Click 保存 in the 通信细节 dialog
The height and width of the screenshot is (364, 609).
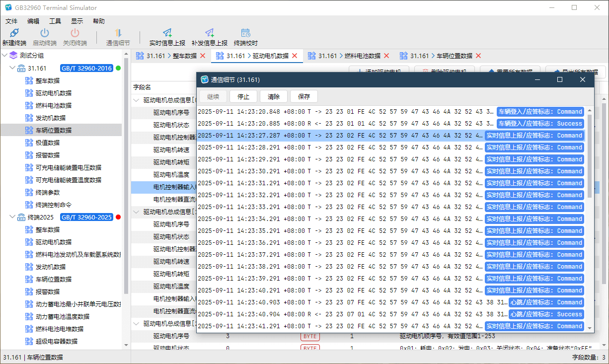[304, 96]
